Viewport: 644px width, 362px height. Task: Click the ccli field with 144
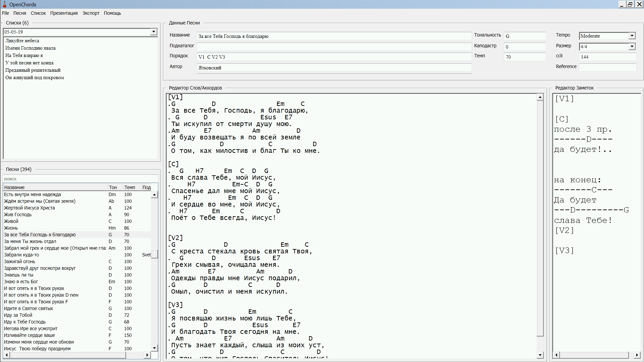(x=607, y=57)
